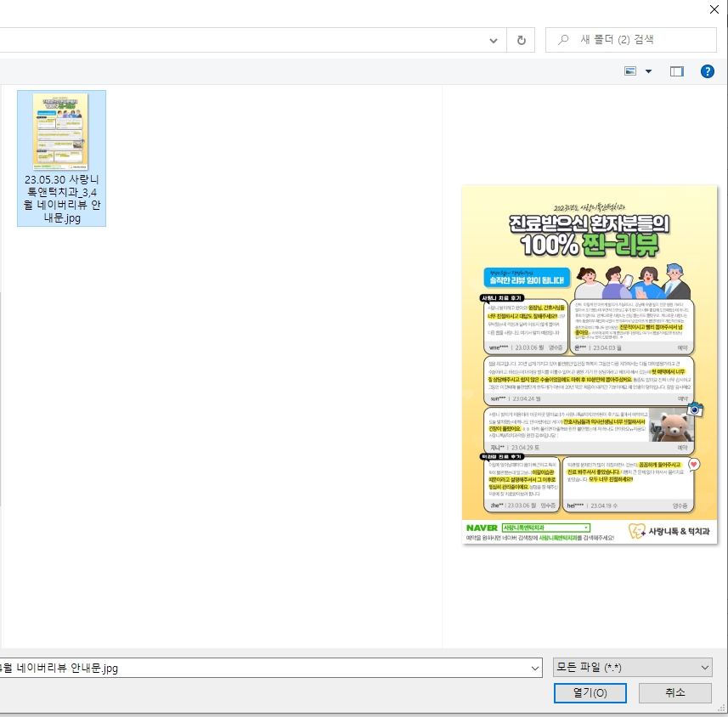Click the change view layout icon
Viewport: 728px width, 717px height.
tap(630, 71)
